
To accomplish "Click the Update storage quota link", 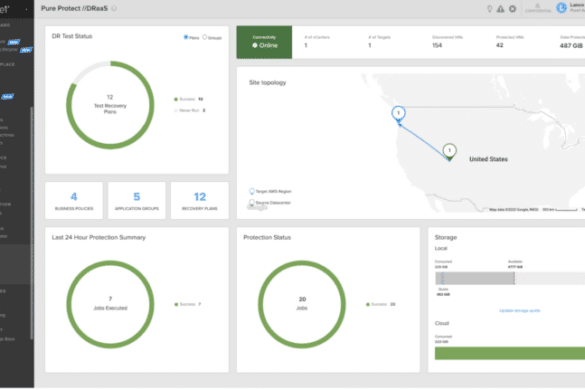I will (519, 311).
